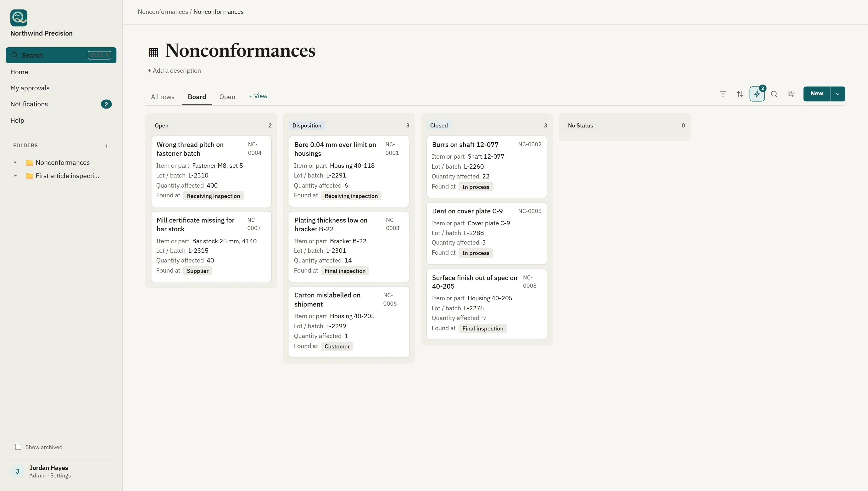Click the Customer tag on NC-0006 card
Image resolution: width=868 pixels, height=491 pixels.
(x=337, y=346)
